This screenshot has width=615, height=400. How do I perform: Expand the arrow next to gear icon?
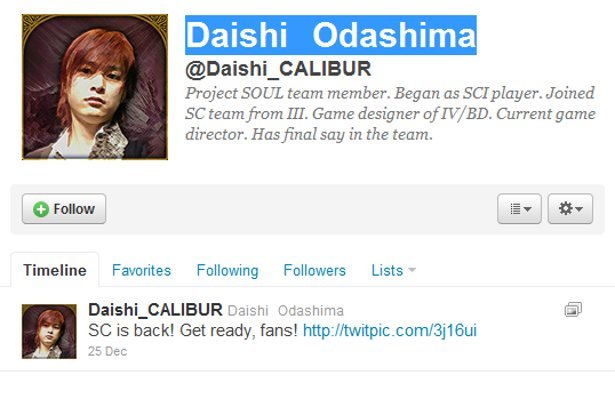click(579, 209)
